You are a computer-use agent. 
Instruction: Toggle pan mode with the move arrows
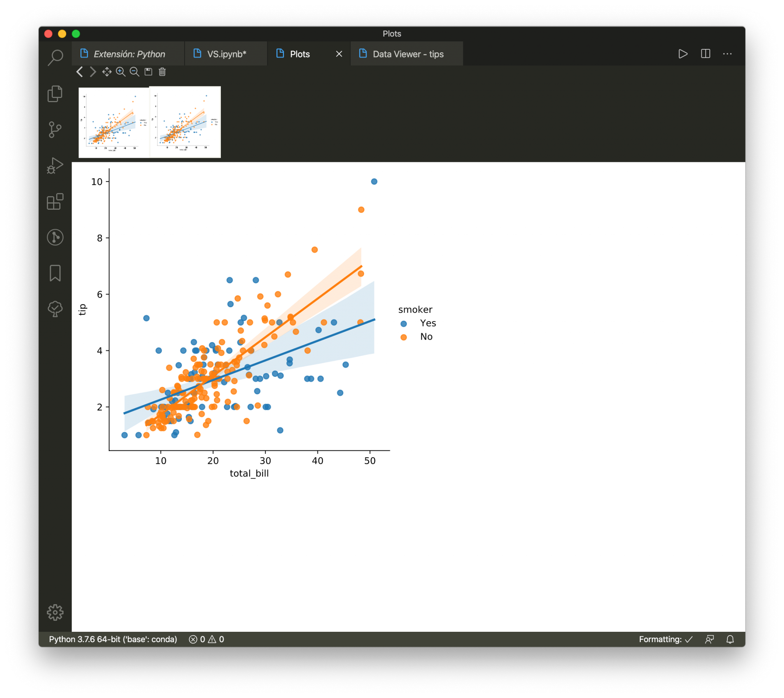pyautogui.click(x=107, y=72)
